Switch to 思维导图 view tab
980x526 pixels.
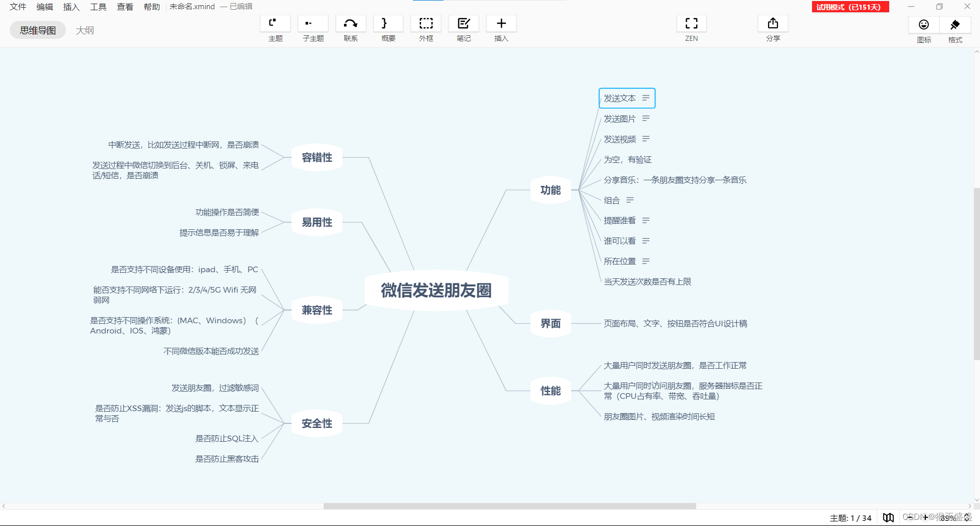click(x=38, y=30)
